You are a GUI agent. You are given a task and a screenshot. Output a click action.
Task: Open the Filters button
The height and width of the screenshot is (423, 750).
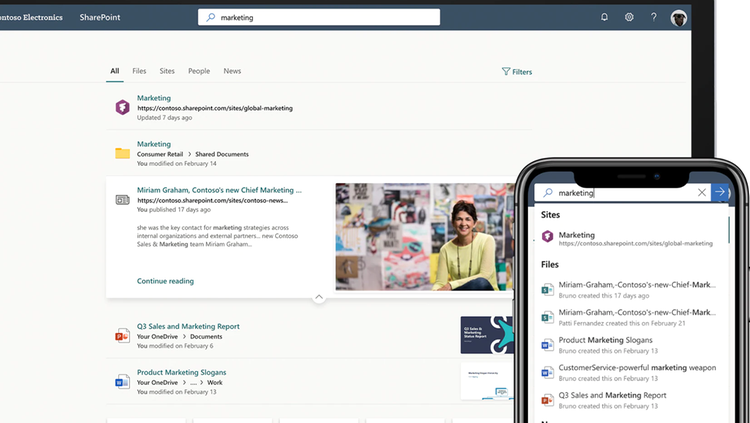click(517, 72)
